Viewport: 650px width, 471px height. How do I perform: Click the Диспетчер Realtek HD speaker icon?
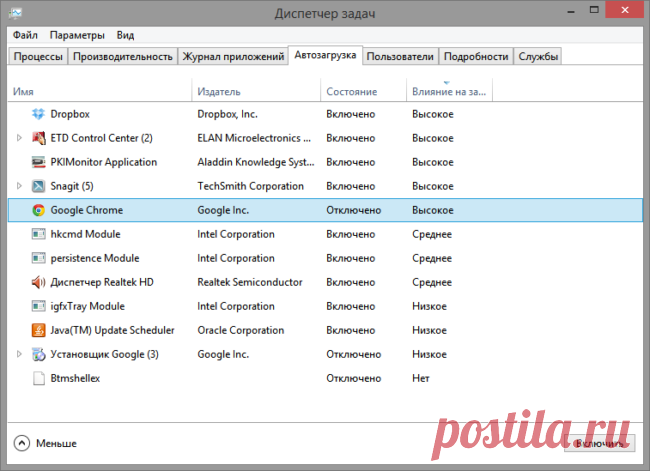(38, 282)
